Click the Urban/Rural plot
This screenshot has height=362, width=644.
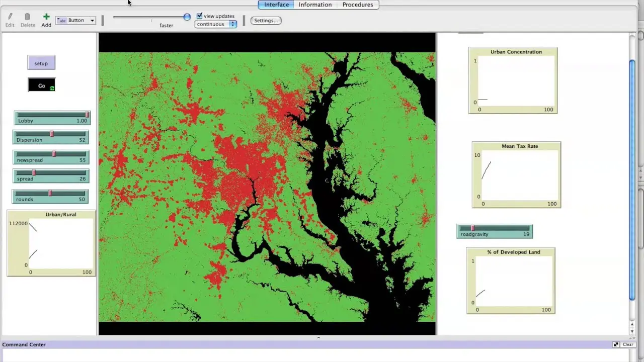pyautogui.click(x=51, y=243)
